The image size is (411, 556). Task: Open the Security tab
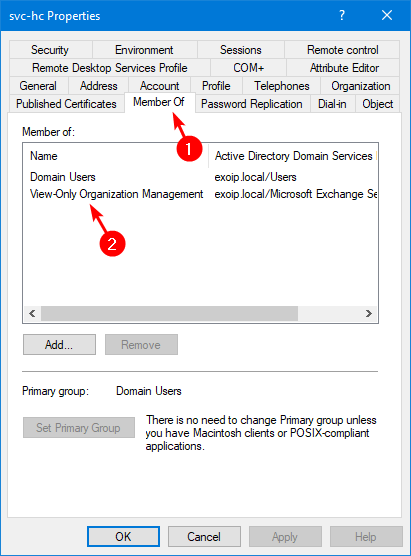[x=50, y=50]
